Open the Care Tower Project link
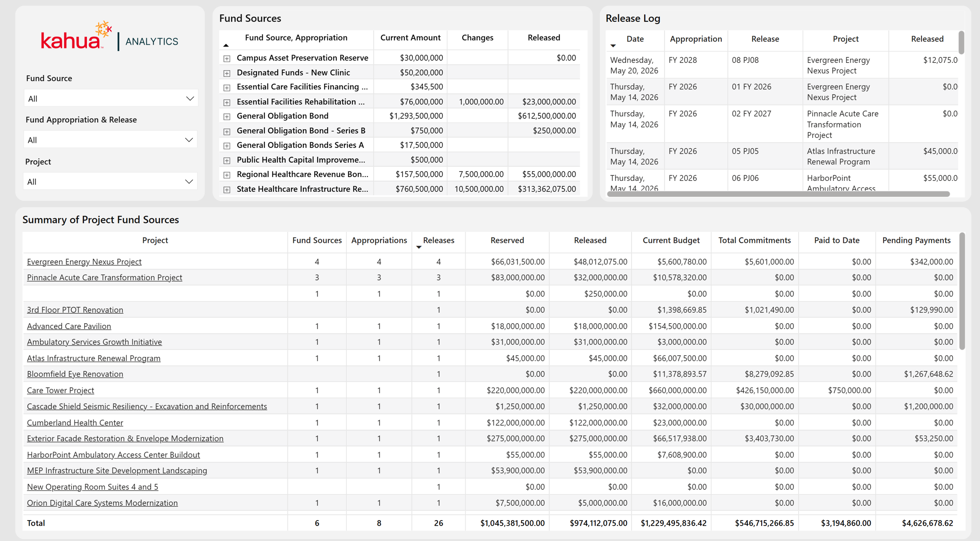The height and width of the screenshot is (541, 980). [60, 390]
